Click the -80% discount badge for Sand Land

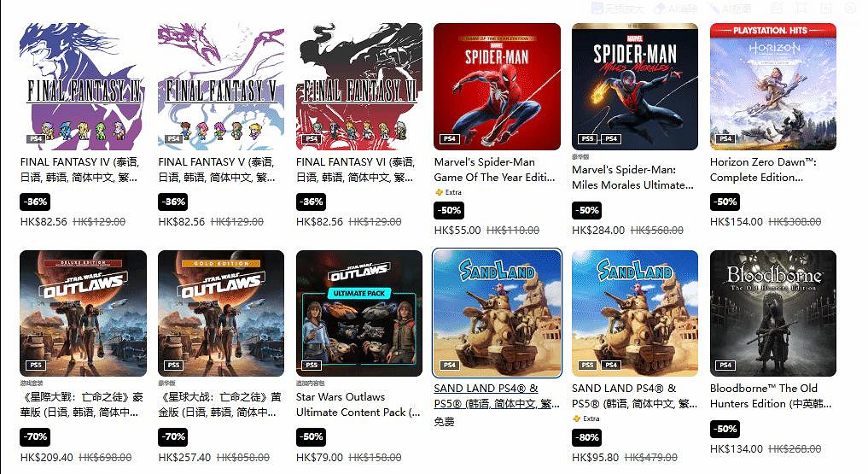click(x=587, y=437)
